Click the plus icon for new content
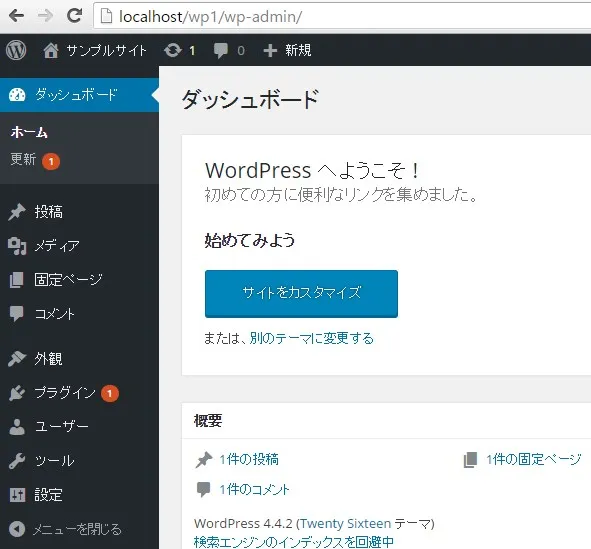 tap(270, 50)
